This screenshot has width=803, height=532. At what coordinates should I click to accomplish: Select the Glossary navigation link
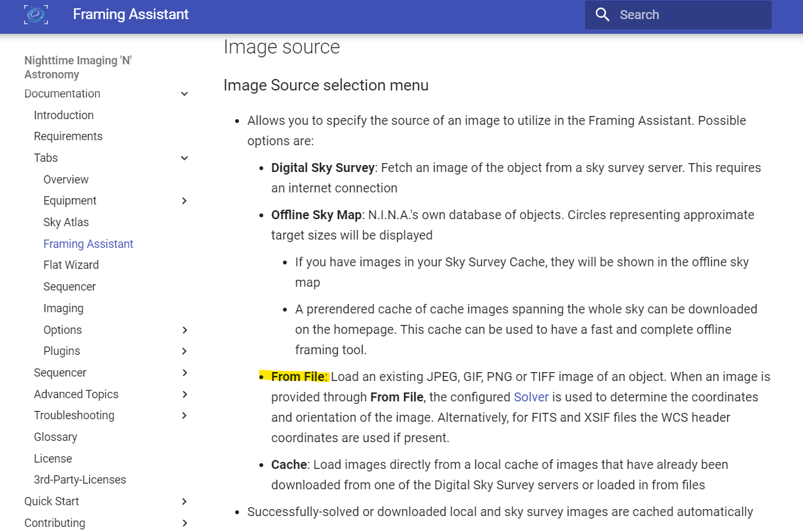coord(55,437)
